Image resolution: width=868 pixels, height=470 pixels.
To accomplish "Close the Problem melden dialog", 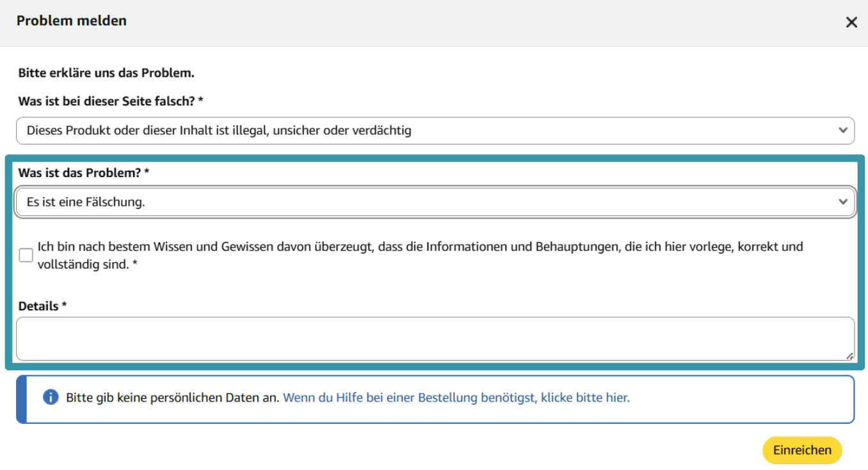I will coord(851,22).
